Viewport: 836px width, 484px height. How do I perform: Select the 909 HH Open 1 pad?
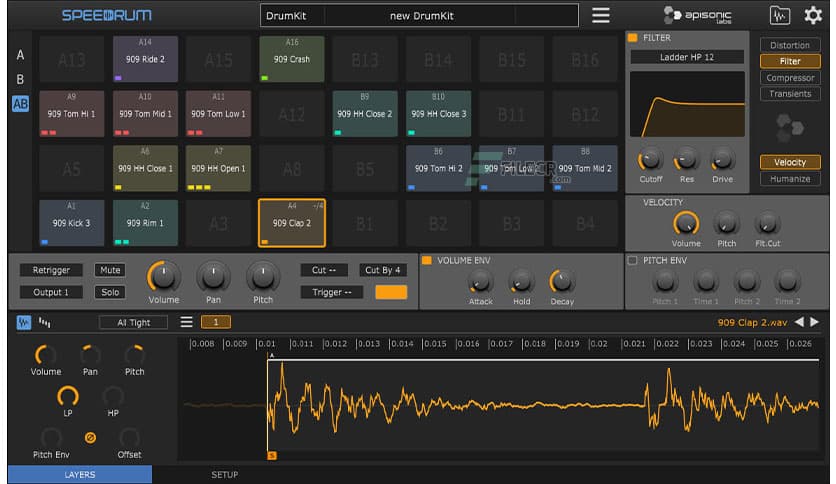(219, 168)
